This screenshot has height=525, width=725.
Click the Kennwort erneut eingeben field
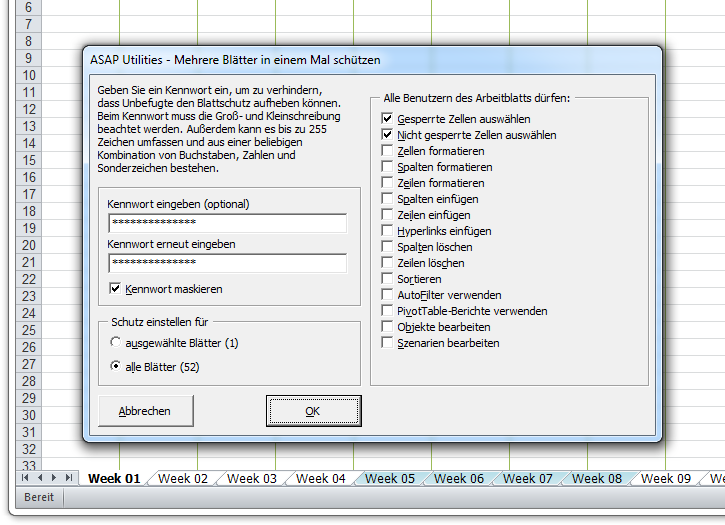[x=227, y=263]
